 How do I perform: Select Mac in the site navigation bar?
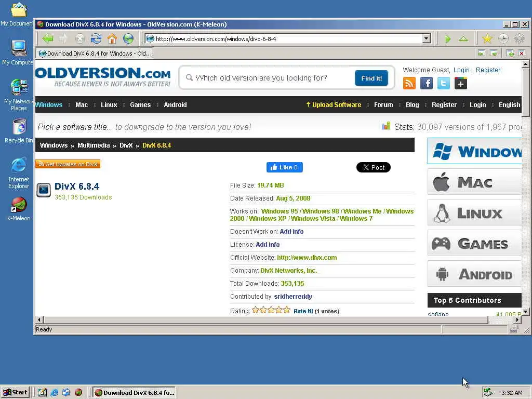[82, 105]
